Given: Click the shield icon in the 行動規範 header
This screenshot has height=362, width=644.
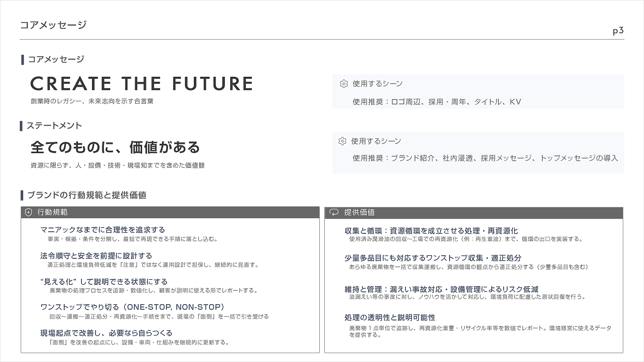Looking at the screenshot, I should click(28, 212).
